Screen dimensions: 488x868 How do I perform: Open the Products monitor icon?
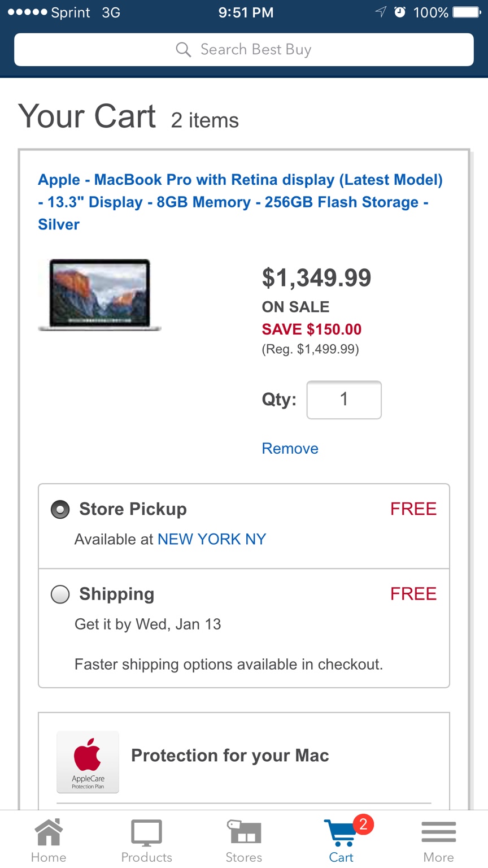pos(146,832)
